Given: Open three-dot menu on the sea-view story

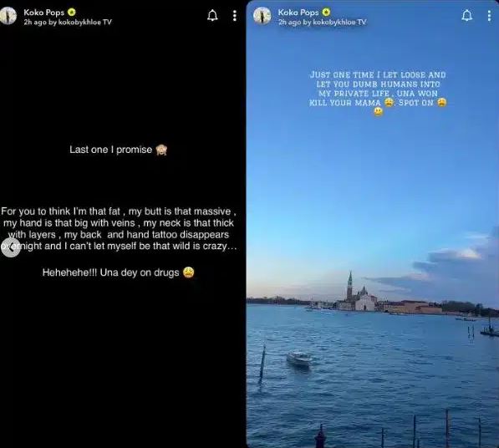Looking at the screenshot, I should click(x=489, y=16).
